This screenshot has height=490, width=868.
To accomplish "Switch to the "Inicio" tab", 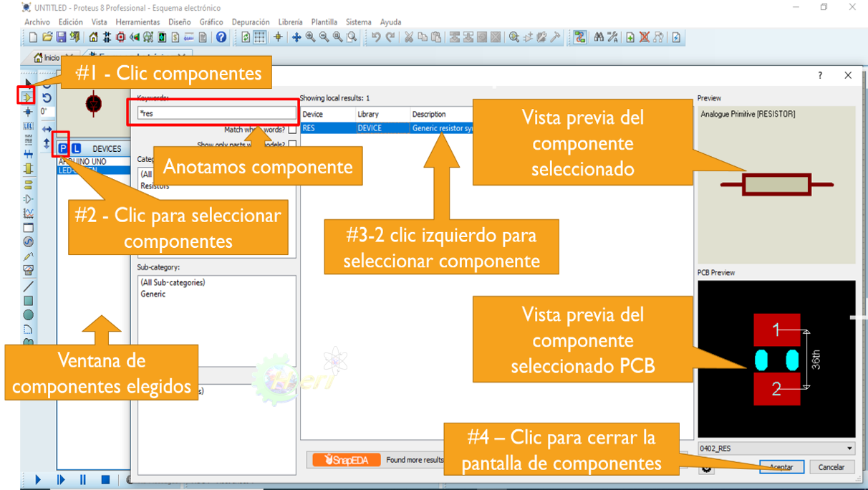I will pyautogui.click(x=49, y=54).
